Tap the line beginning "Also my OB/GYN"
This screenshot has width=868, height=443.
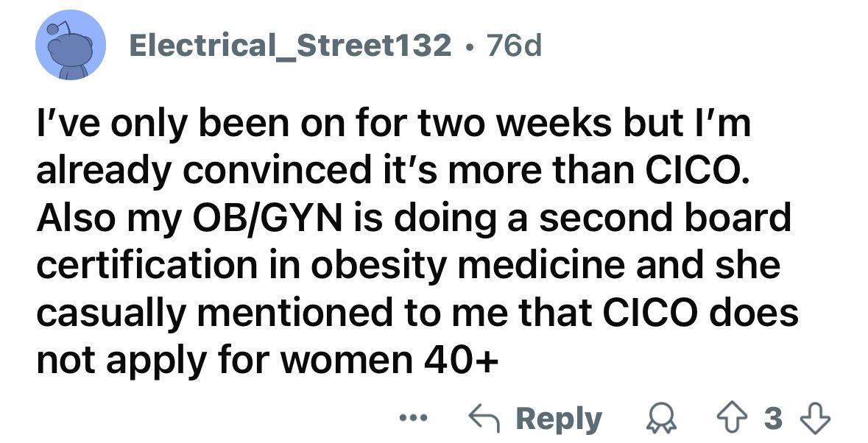414,217
